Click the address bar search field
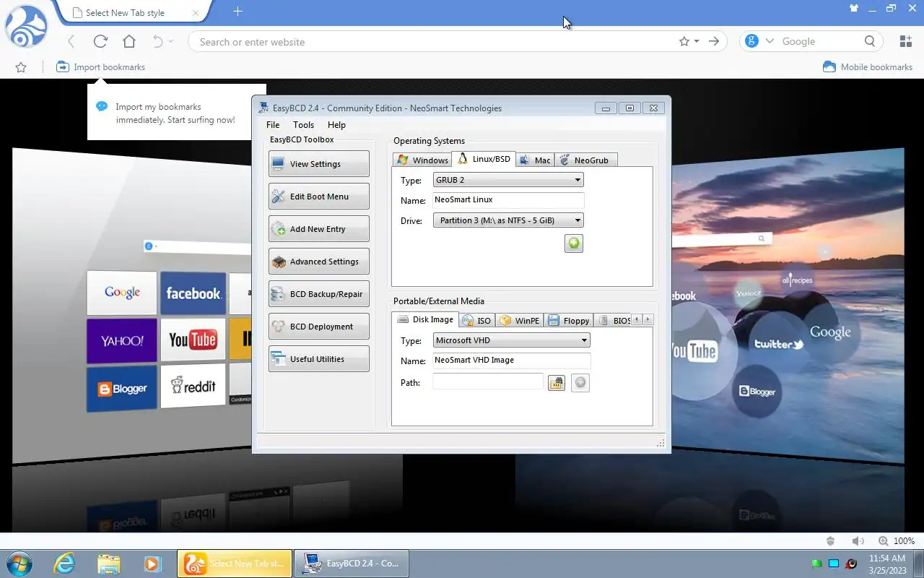 433,42
